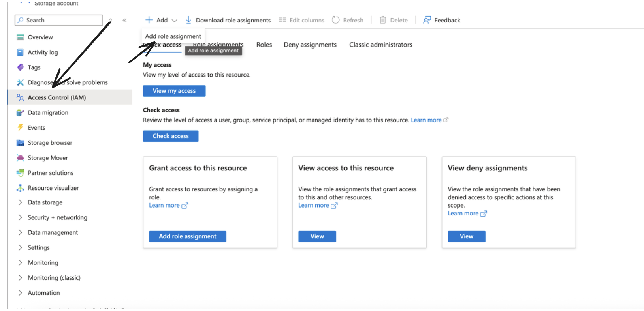Viewport: 644px width, 311px height.
Task: Select the Tags sidebar icon
Action: pyautogui.click(x=20, y=67)
